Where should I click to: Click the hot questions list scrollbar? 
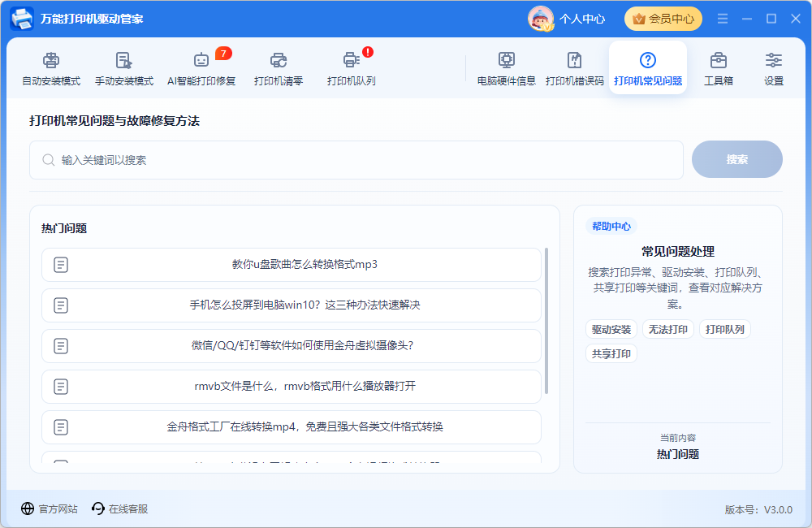coord(546,320)
